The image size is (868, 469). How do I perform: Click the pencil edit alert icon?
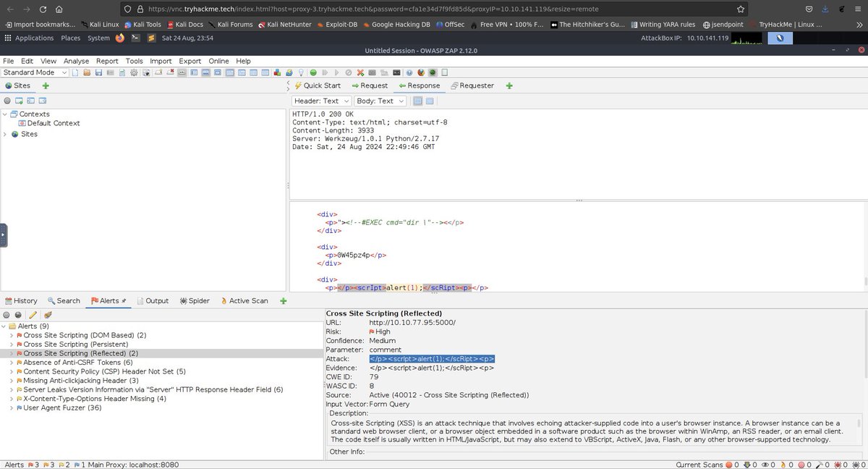click(33, 315)
